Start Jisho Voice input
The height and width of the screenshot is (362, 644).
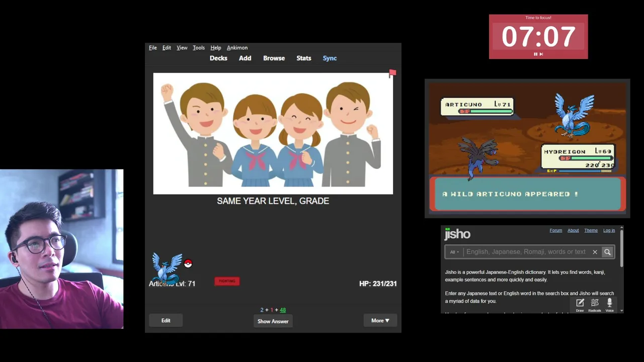(609, 305)
